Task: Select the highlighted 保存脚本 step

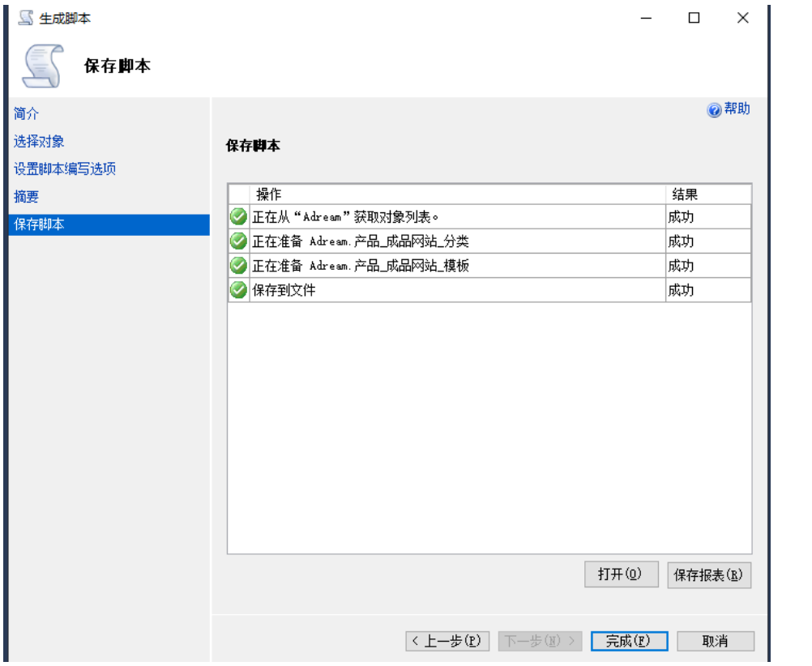Action: 39,224
